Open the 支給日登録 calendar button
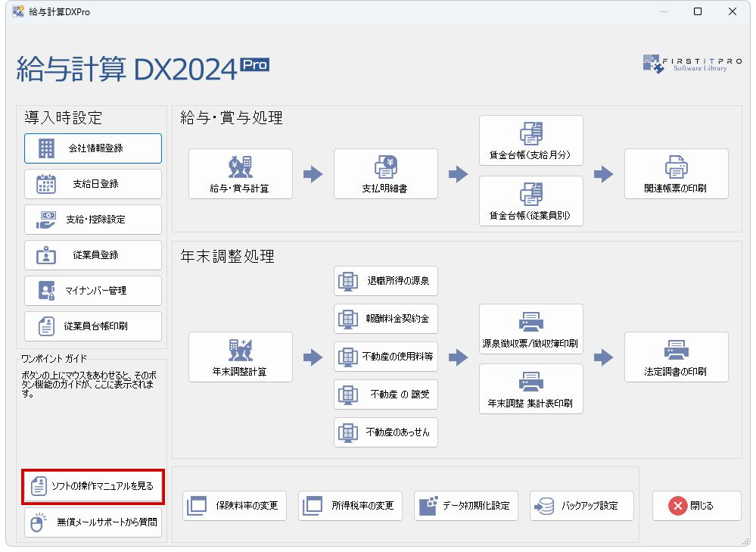756x552 pixels. coord(92,184)
